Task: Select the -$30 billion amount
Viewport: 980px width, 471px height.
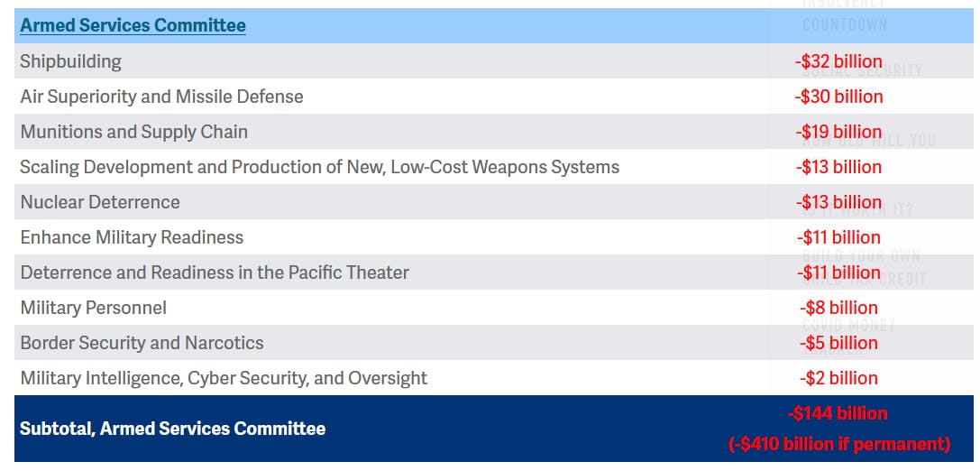Action: 838,97
